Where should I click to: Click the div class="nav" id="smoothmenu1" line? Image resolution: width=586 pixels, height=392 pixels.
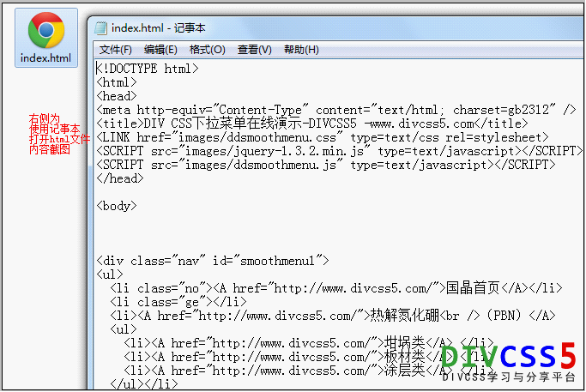(x=213, y=261)
